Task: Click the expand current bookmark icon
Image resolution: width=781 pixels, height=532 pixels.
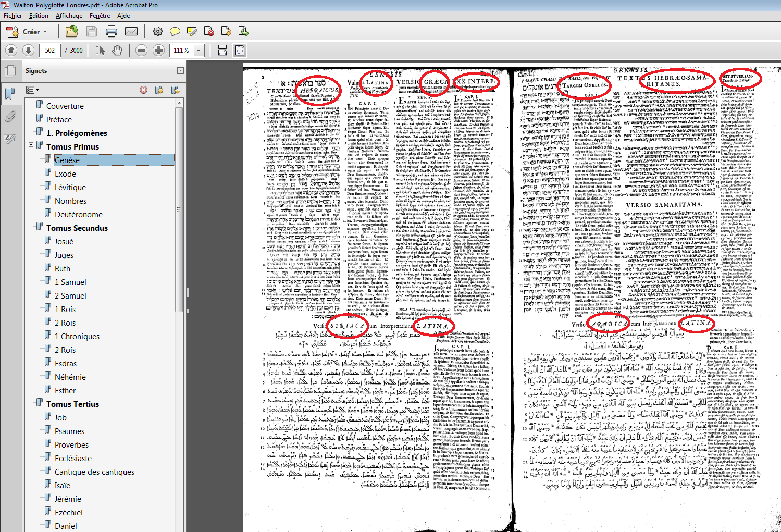Action: click(x=175, y=90)
